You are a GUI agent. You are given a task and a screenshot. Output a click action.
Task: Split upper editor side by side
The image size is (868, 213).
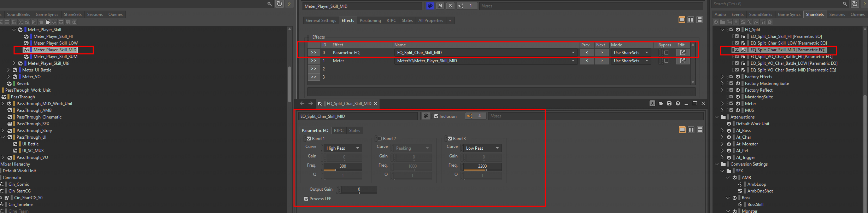coord(691,20)
